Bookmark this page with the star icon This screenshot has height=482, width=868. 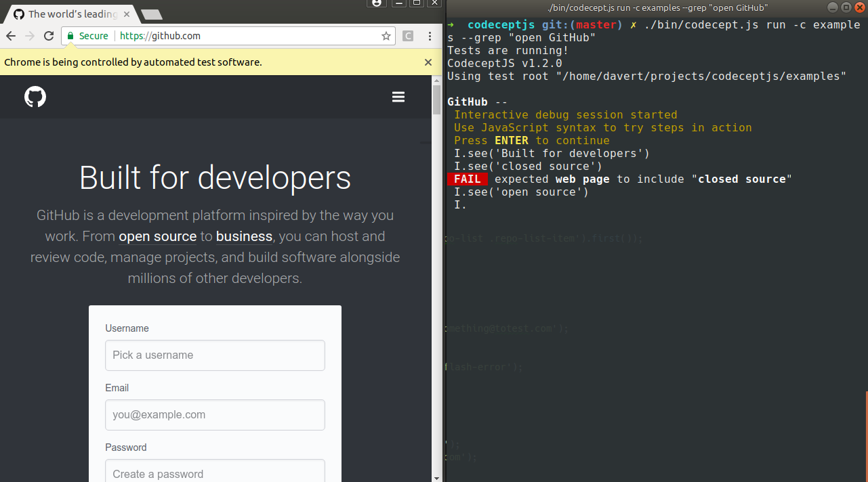[x=386, y=36]
